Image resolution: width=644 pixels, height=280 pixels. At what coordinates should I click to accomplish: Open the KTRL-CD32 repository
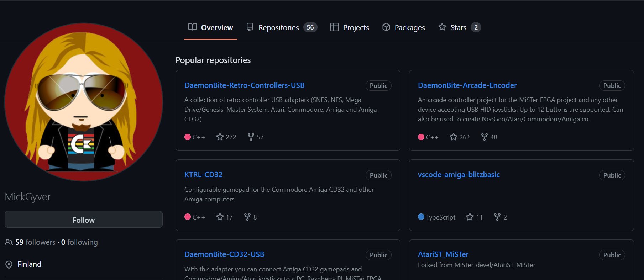[x=203, y=175]
